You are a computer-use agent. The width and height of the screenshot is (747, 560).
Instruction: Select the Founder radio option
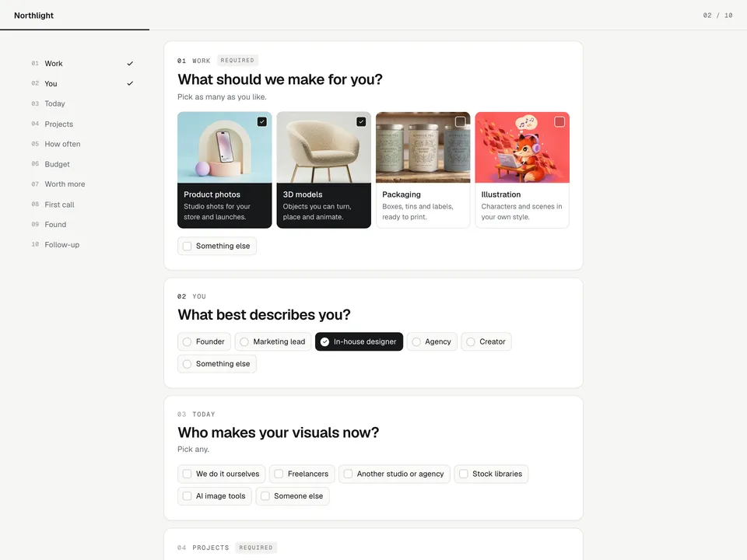[204, 342]
